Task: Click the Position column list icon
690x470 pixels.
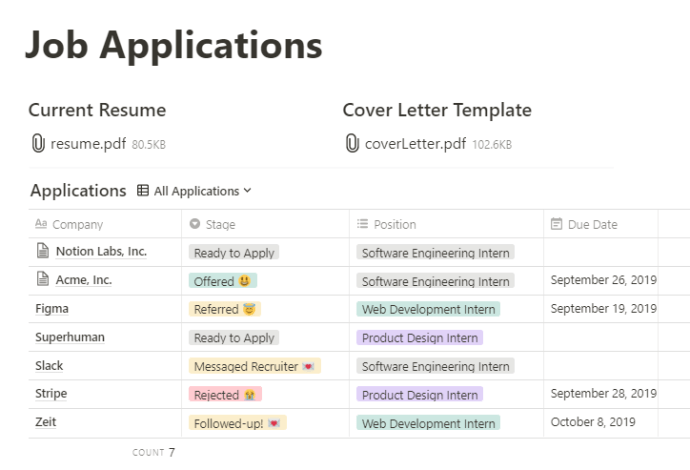Action: [x=362, y=224]
